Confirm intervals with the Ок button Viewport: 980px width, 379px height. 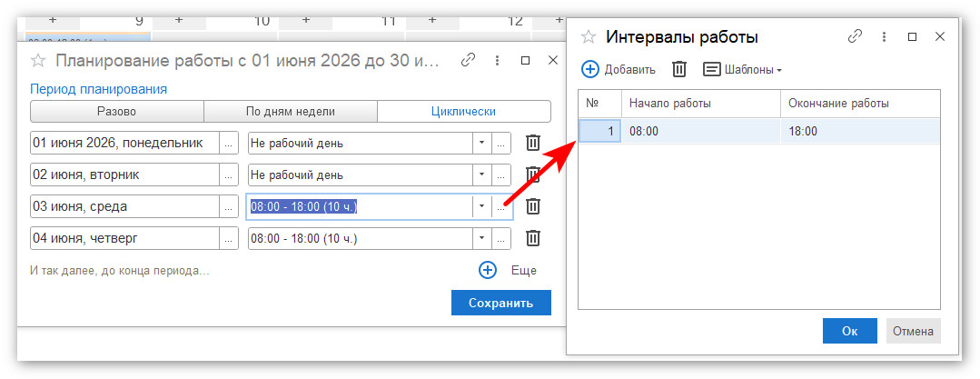click(850, 331)
